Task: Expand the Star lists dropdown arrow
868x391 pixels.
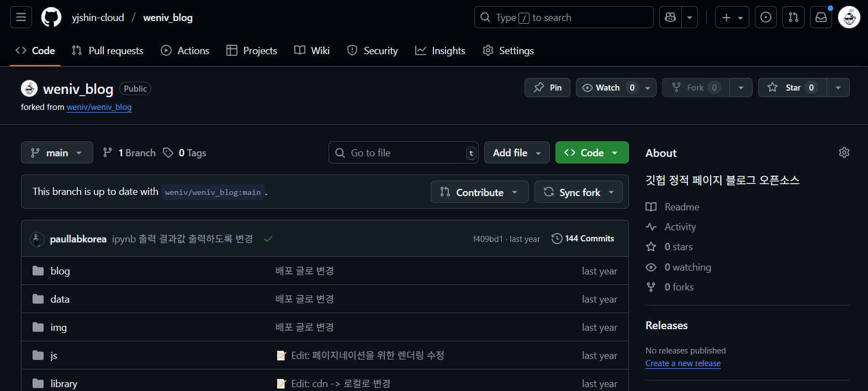Action: click(x=838, y=88)
